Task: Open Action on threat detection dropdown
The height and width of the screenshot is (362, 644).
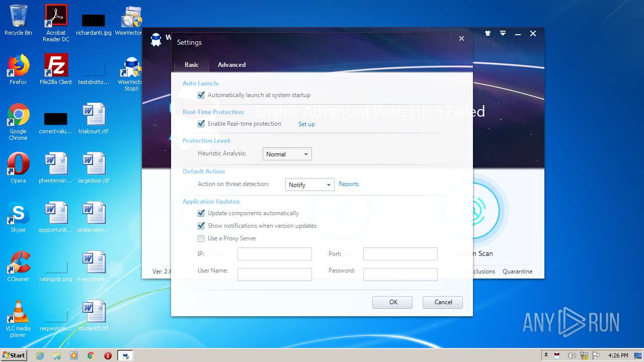Action: point(309,185)
